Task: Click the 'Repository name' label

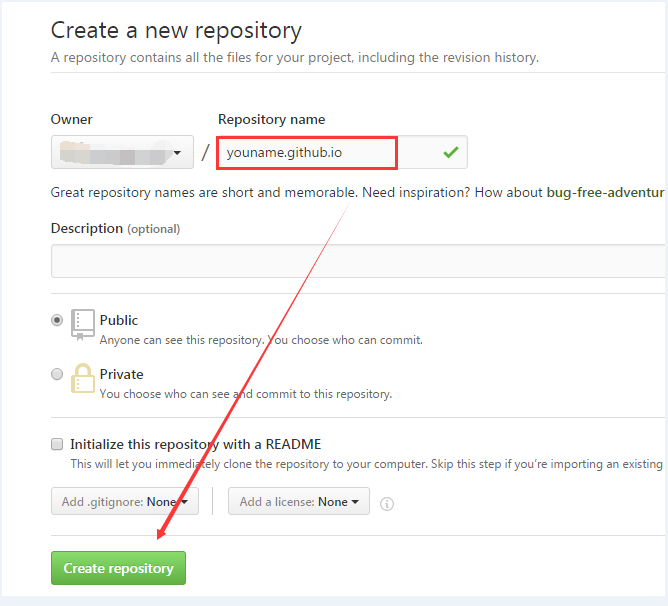Action: point(271,119)
